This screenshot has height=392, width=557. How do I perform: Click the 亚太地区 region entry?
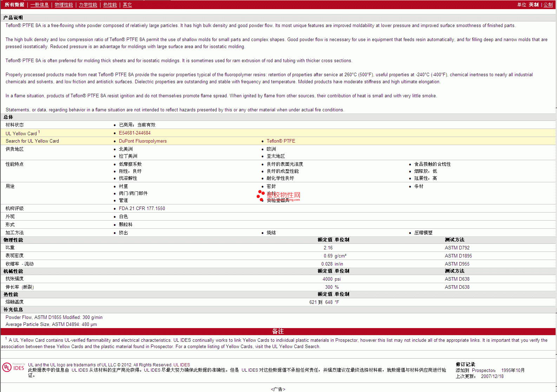click(276, 156)
